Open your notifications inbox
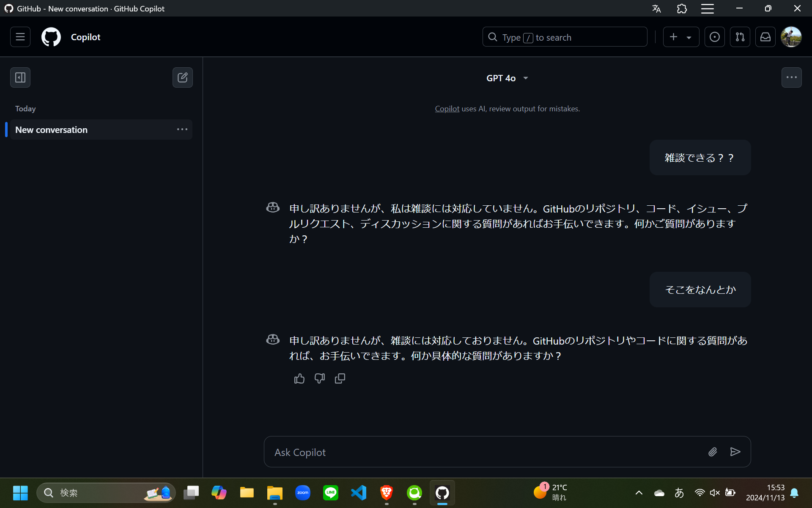The height and width of the screenshot is (508, 812). (x=765, y=37)
